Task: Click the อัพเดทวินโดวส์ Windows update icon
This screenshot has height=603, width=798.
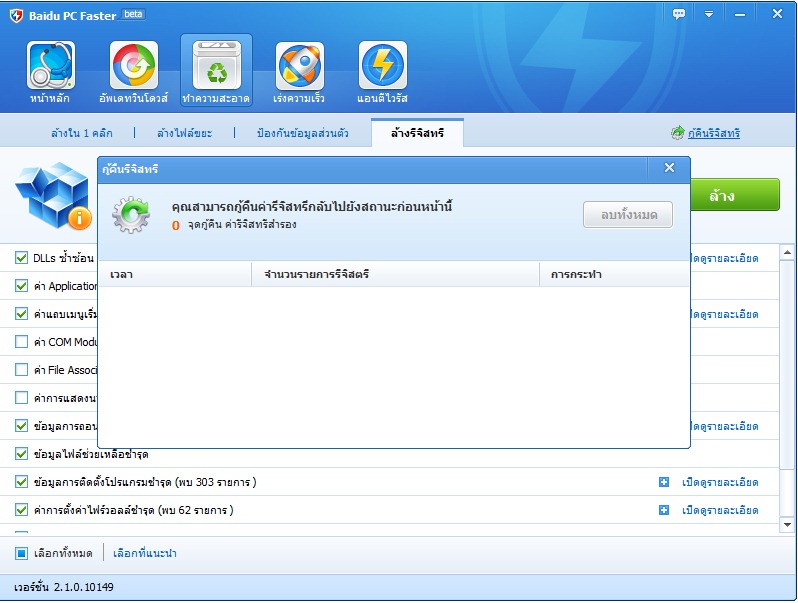Action: tap(133, 68)
